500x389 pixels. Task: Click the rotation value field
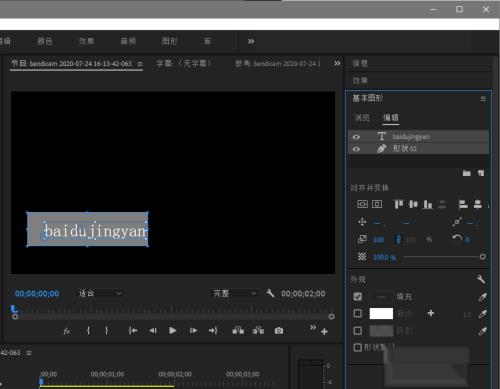tap(468, 240)
